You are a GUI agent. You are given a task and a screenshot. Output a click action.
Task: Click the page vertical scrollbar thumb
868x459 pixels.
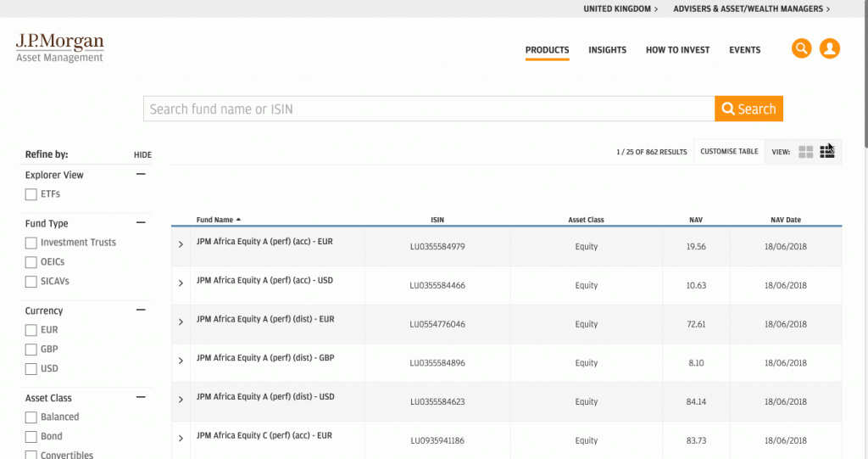[865, 75]
